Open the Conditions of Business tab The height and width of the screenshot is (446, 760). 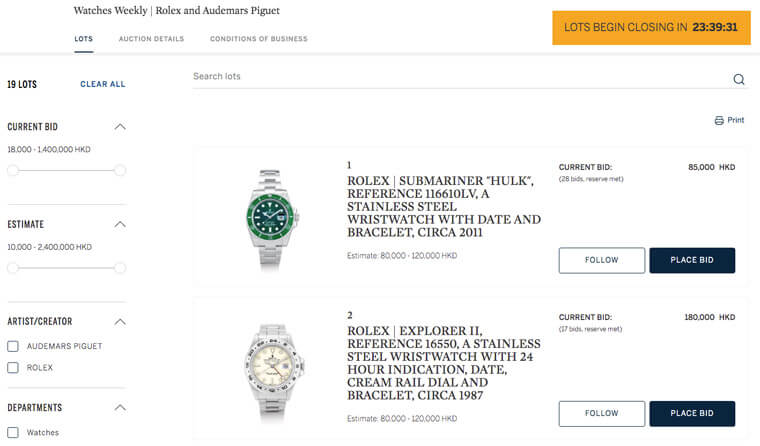point(258,39)
